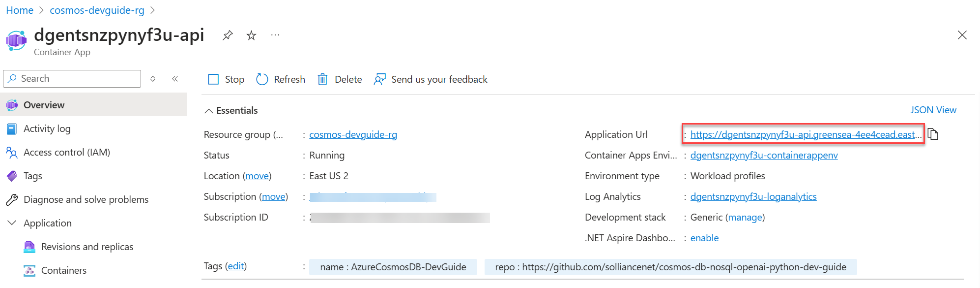The image size is (980, 288).
Task: Go to the Home breadcrumb
Action: (x=20, y=10)
